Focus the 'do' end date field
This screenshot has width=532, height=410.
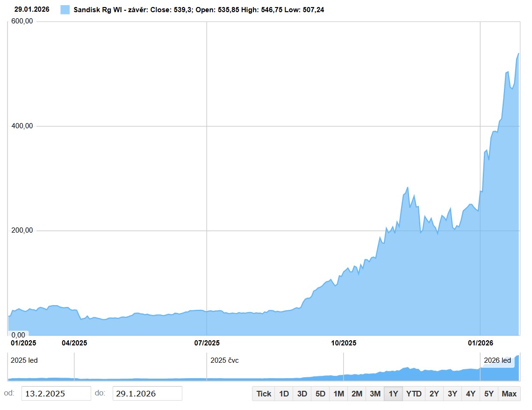click(147, 394)
